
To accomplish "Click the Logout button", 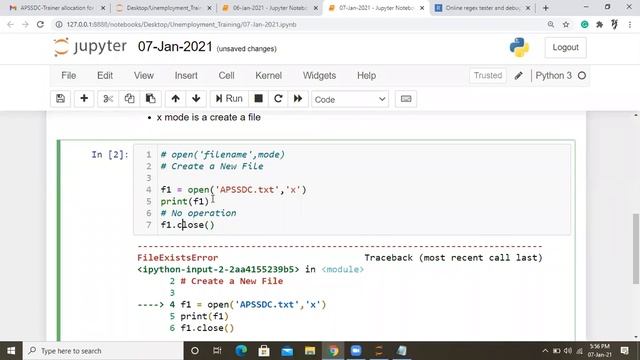I will pos(565,47).
